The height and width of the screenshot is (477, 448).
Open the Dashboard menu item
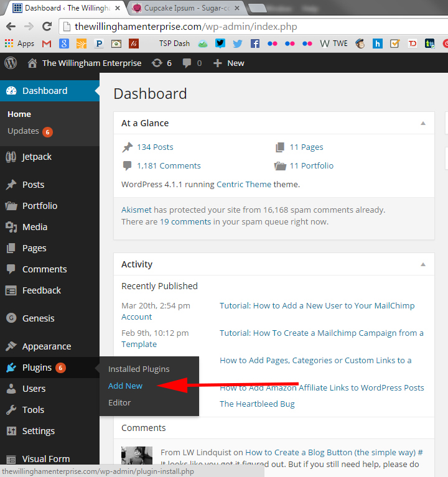pyautogui.click(x=50, y=91)
